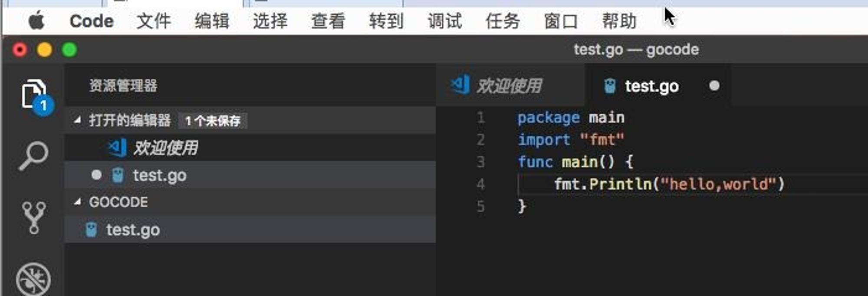Place cursor on the fmt.Println code line
This screenshot has width=868, height=296.
pyautogui.click(x=669, y=184)
